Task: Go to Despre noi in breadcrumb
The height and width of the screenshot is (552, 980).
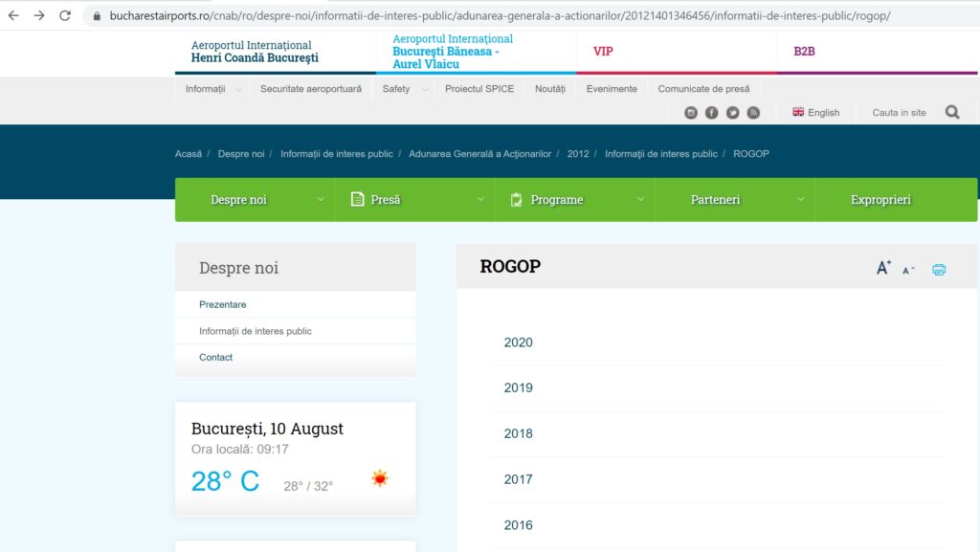Action: pos(241,154)
